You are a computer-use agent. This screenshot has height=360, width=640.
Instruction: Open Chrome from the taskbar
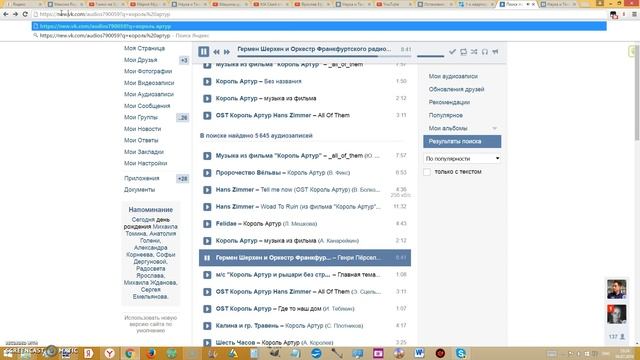[130, 353]
